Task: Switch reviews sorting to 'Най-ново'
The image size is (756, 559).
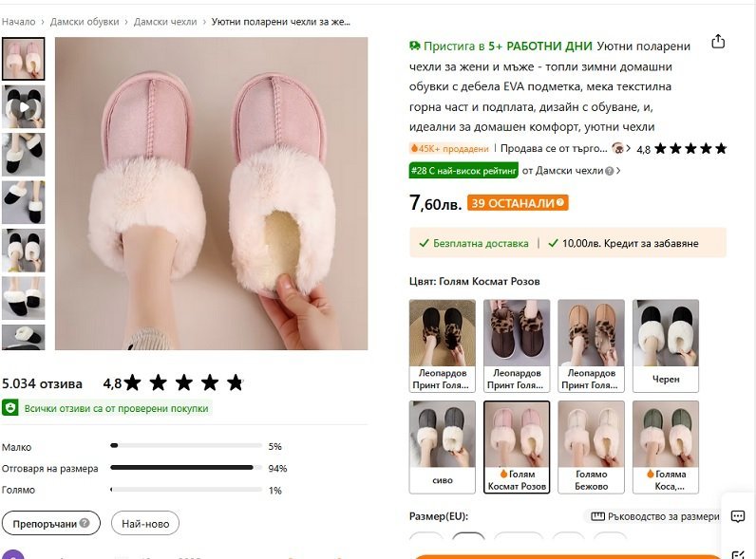Action: (x=144, y=523)
